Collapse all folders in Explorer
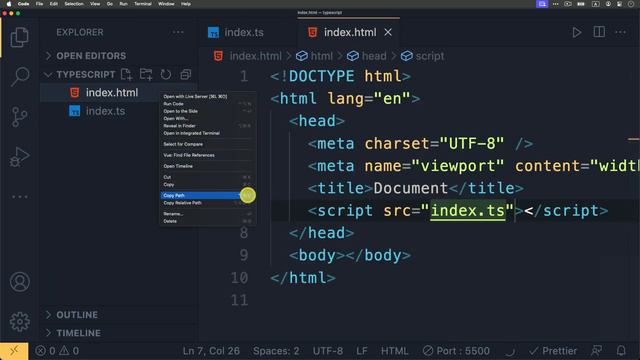 click(x=185, y=74)
